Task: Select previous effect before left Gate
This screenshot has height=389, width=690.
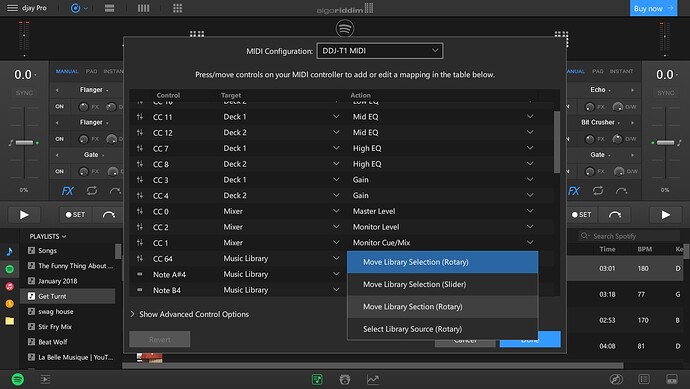Action: tap(57, 155)
